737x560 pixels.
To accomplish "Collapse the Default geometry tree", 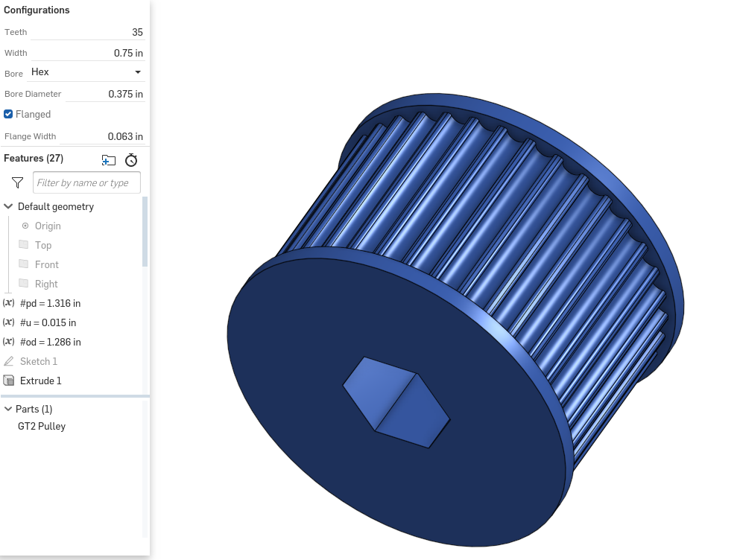I will coord(7,206).
